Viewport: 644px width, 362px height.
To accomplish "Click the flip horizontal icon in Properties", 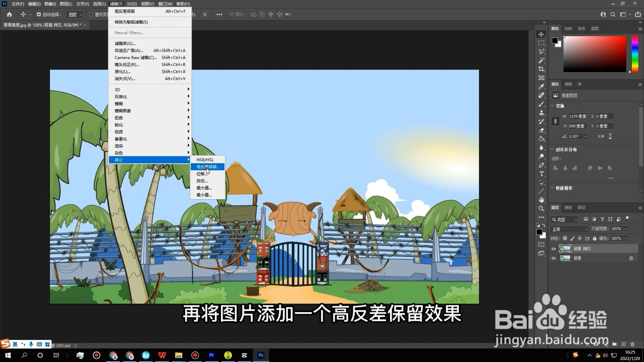I will [601, 136].
